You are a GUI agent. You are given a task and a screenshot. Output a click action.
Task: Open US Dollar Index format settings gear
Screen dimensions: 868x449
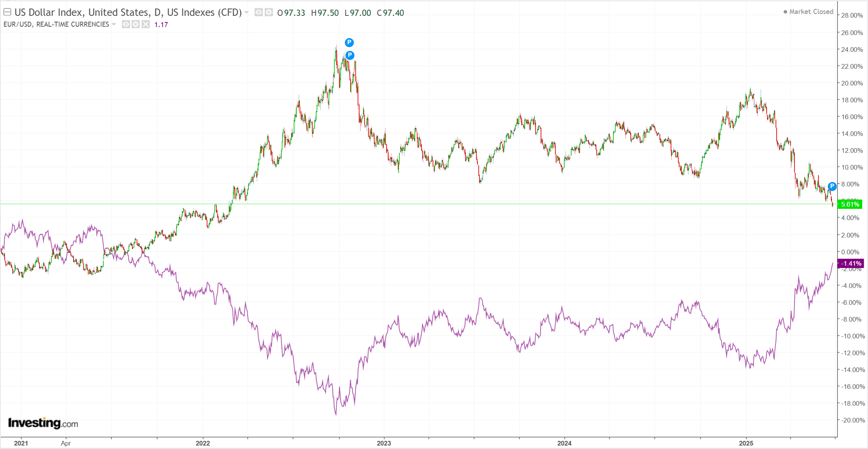coord(269,12)
